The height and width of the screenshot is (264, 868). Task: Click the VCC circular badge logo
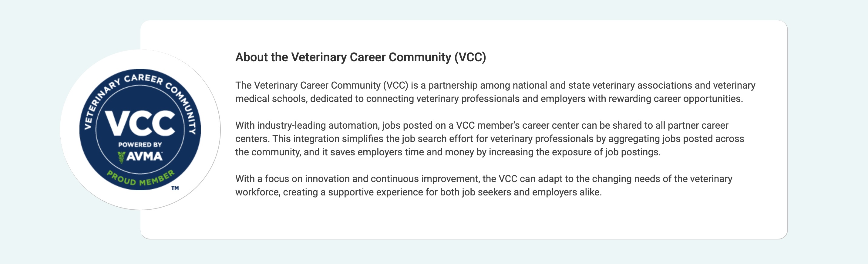140,130
